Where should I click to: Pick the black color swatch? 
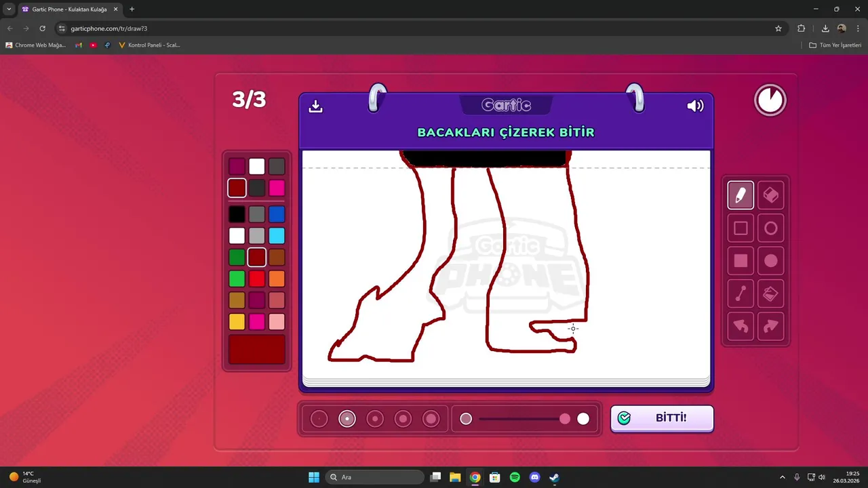[x=237, y=215]
